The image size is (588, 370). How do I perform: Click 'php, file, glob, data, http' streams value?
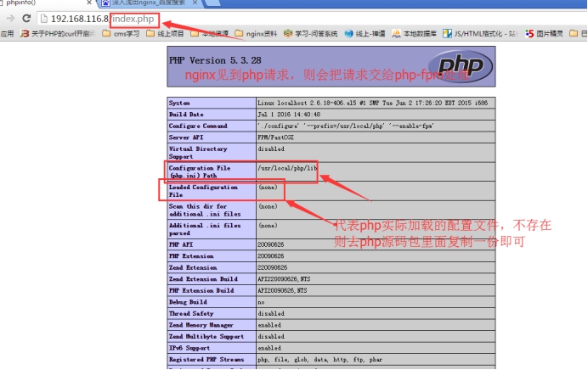(x=319, y=360)
